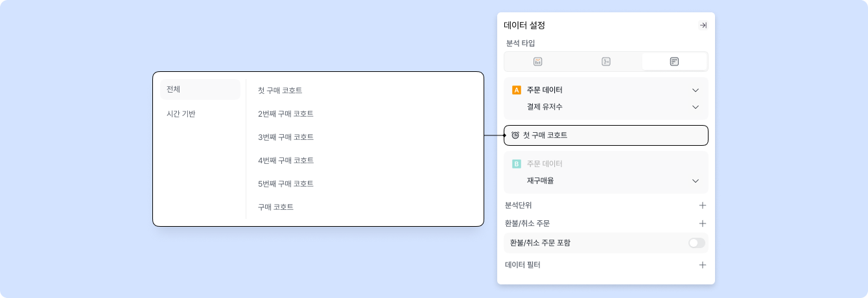Click the orange A badge icon
This screenshot has height=298, width=868.
coord(517,90)
